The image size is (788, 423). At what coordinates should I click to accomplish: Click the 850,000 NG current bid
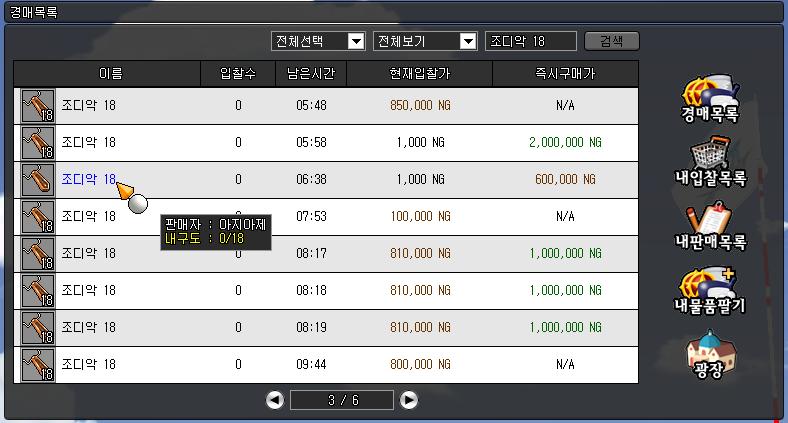click(420, 105)
